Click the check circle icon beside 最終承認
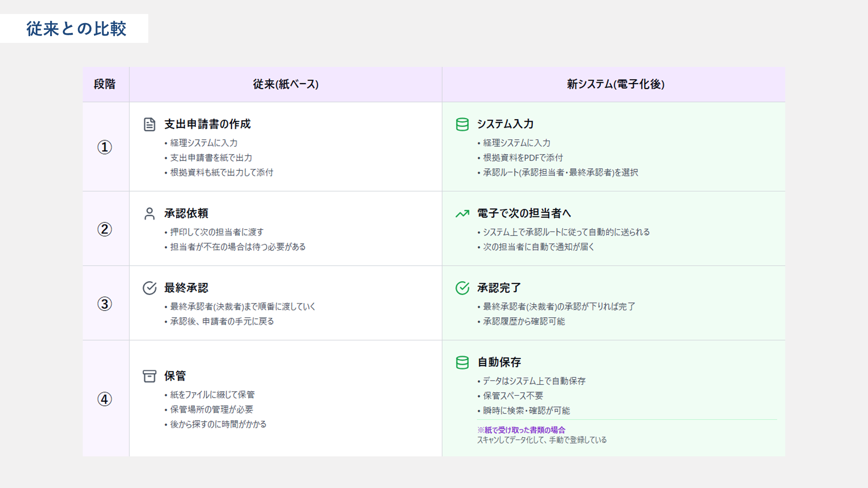The height and width of the screenshot is (488, 868). point(150,288)
